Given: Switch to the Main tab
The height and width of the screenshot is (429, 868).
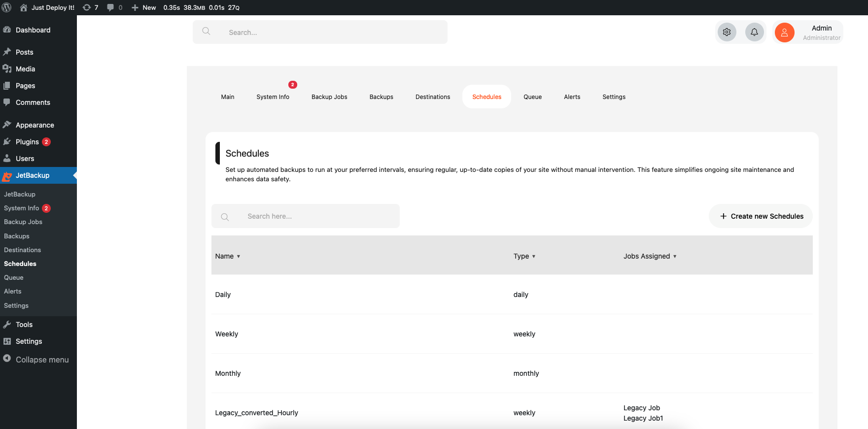Looking at the screenshot, I should tap(228, 97).
